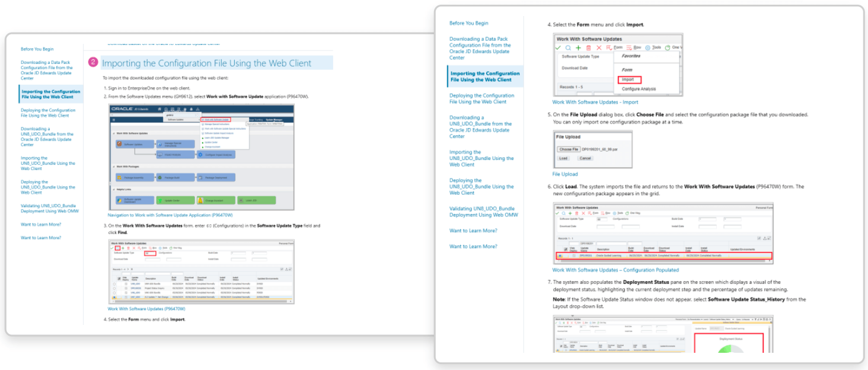Screen dimensions: 868x370
Task: Click the Impact Analysis tile
Action: (176, 155)
